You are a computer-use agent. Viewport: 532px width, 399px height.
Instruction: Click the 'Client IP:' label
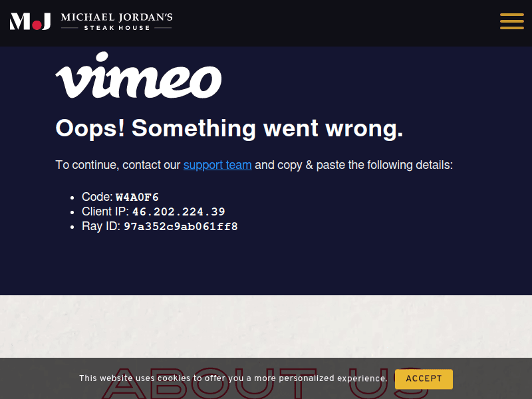pos(105,211)
